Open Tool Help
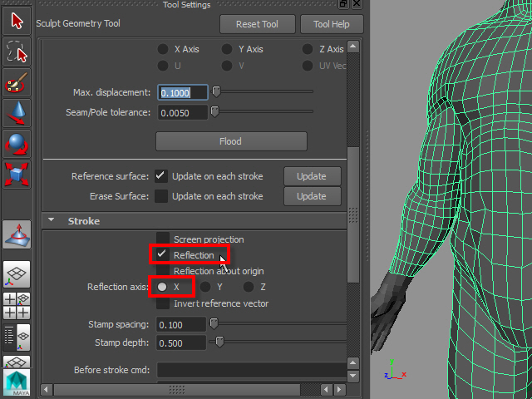Screen dimensions: 532x399 tap(330, 24)
